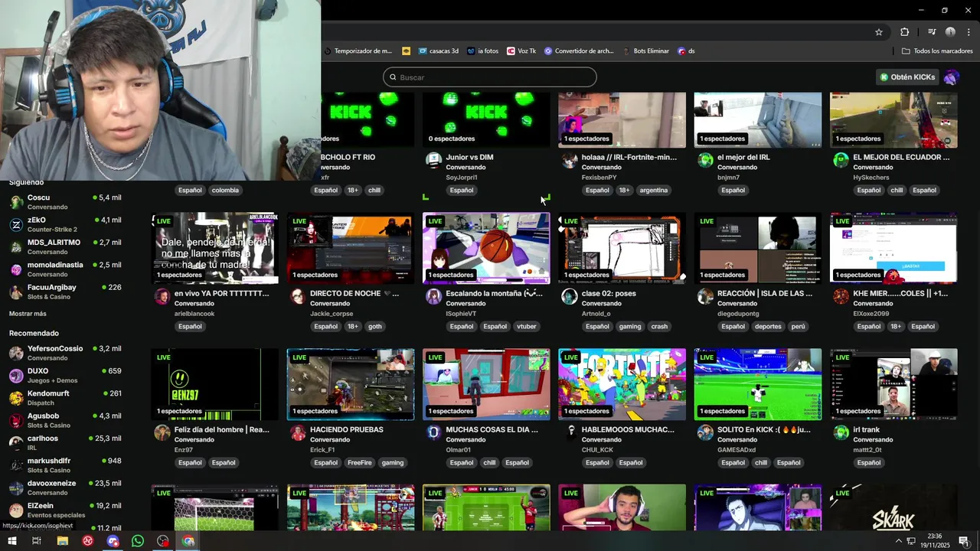980x551 pixels.
Task: Click the 'FreeFire' tag
Action: click(359, 463)
